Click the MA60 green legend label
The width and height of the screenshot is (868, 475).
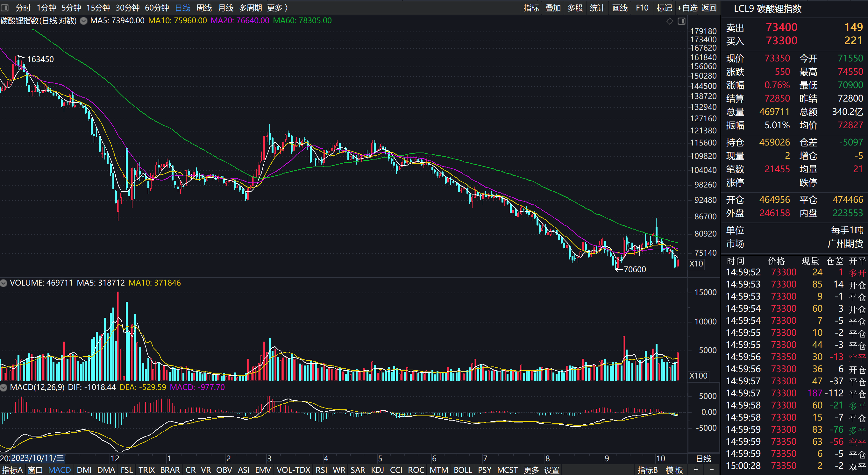pos(302,21)
